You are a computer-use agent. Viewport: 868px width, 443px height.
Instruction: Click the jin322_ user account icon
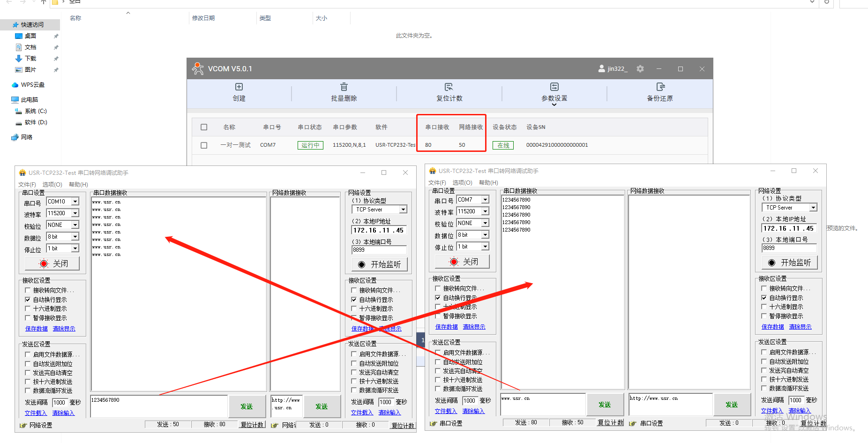(601, 69)
